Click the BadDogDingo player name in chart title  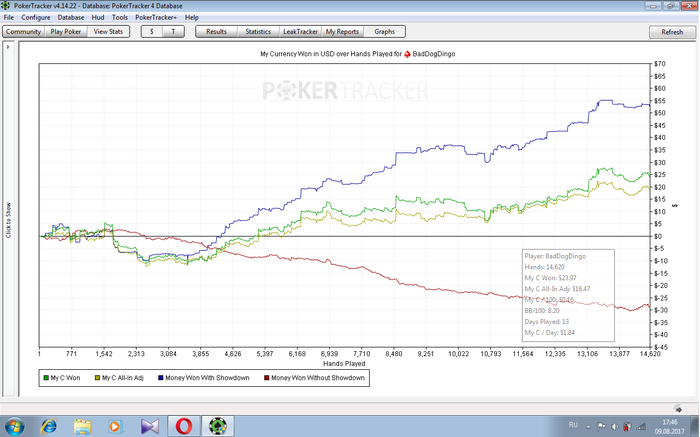(x=433, y=54)
